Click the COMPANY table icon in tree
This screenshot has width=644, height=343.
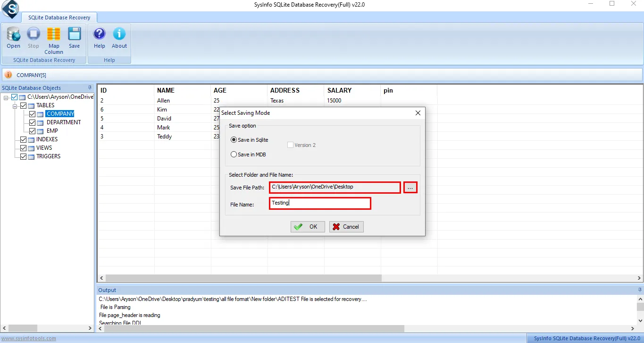click(x=41, y=114)
